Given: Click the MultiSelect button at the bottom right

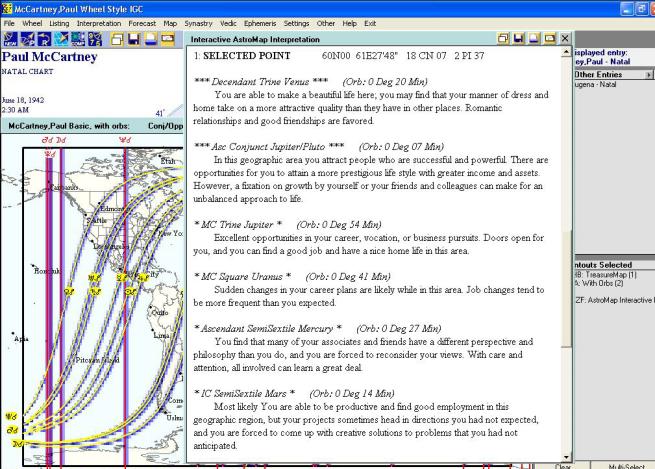Looking at the screenshot, I should (624, 466).
